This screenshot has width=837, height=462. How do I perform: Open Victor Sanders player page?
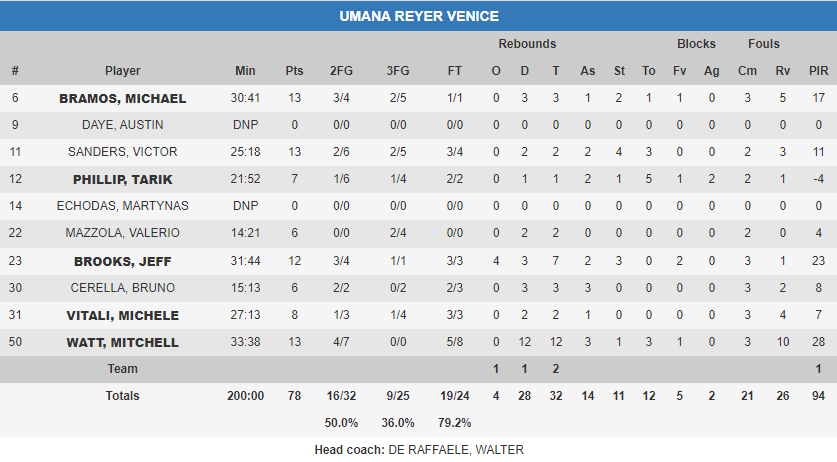pos(123,152)
